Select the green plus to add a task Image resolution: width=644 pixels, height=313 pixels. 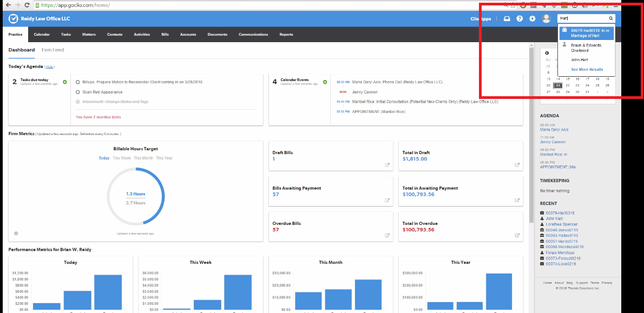click(64, 81)
